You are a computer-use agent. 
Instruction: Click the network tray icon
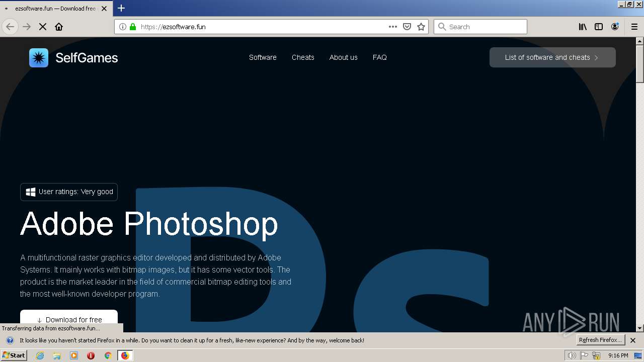(596, 355)
